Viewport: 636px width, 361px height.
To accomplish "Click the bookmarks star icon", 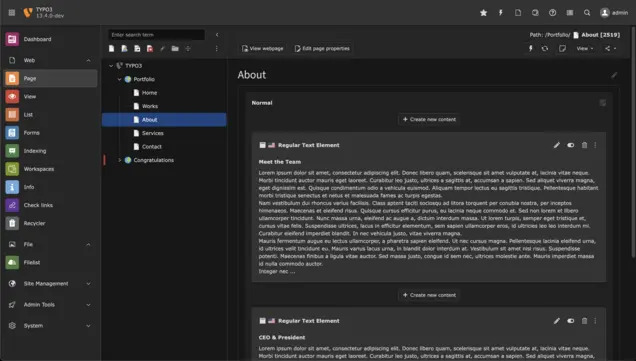I will 483,13.
